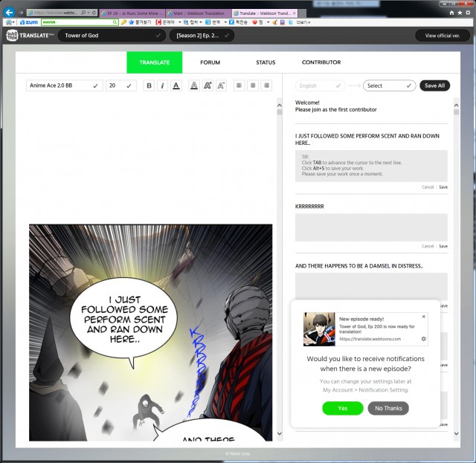Toggle italic text formatting
The width and height of the screenshot is (476, 463).
(x=161, y=86)
